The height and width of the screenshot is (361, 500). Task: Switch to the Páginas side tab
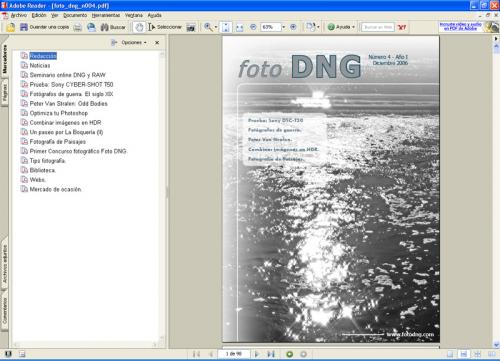pos(4,93)
